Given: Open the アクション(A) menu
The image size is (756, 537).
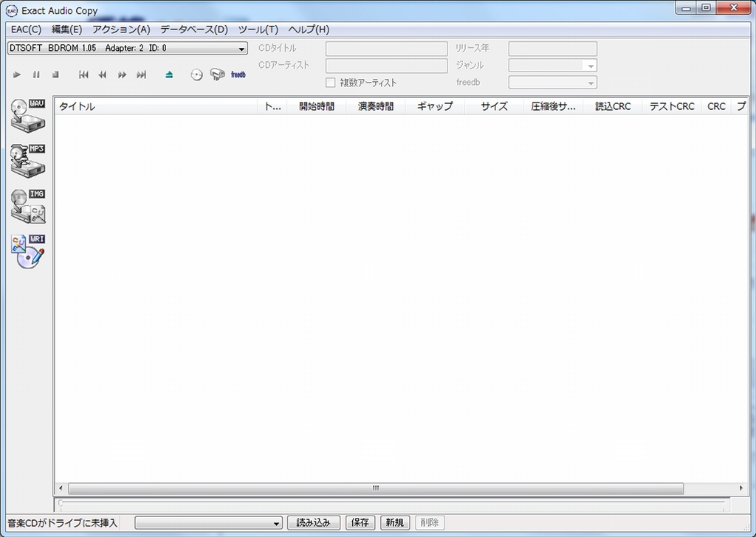Looking at the screenshot, I should click(122, 30).
